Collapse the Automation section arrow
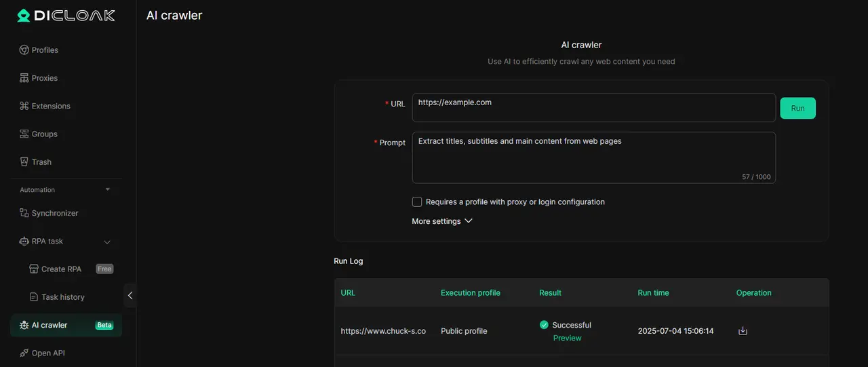 click(107, 190)
